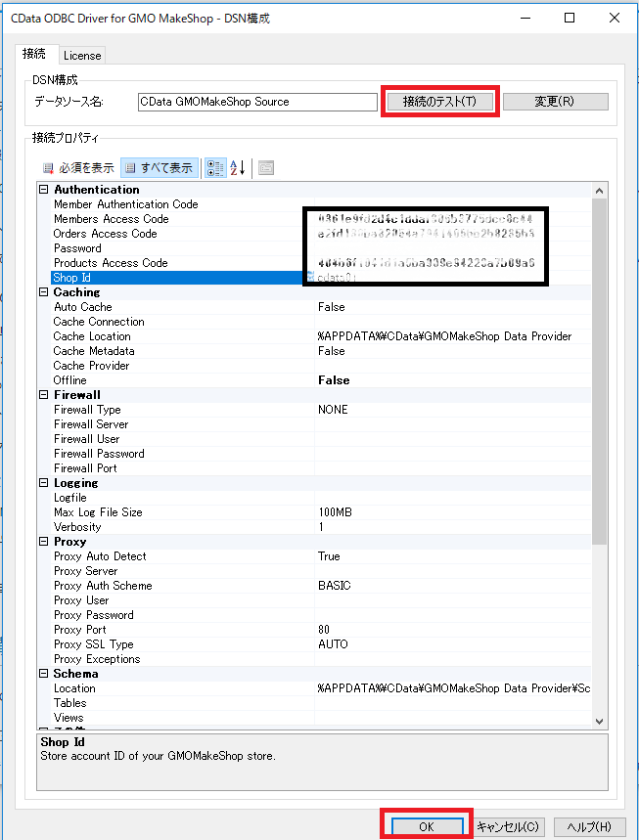This screenshot has width=639, height=840.
Task: Switch to the 接続 tab
Action: pyautogui.click(x=34, y=54)
